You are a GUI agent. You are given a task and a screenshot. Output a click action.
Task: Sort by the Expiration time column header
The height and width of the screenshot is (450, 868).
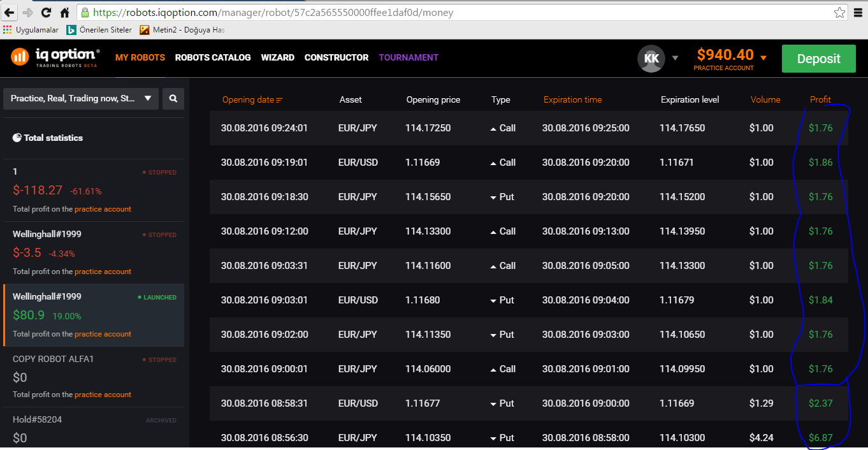coord(572,99)
